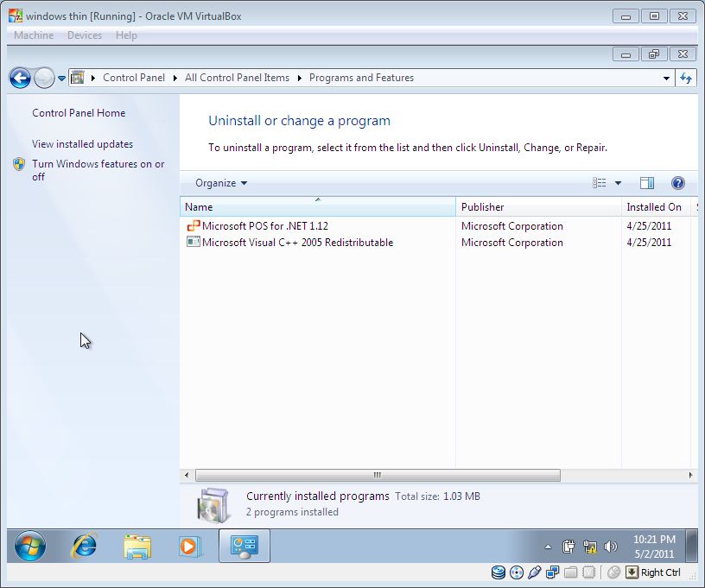Image resolution: width=705 pixels, height=588 pixels.
Task: Open Control Panel Home link
Action: 79,113
